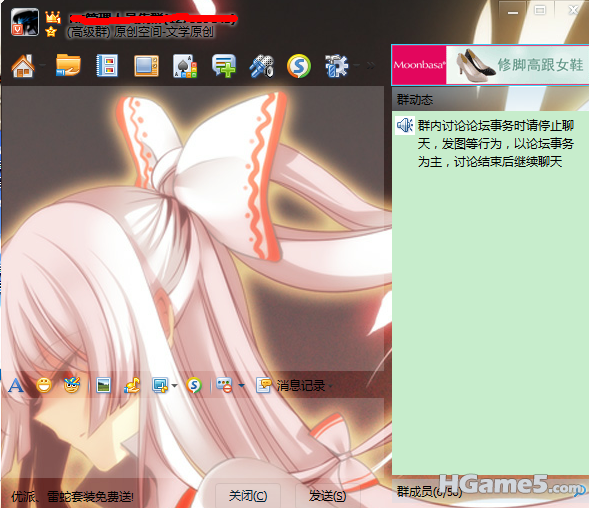Click the message blocking icon
The image size is (589, 508).
[224, 386]
